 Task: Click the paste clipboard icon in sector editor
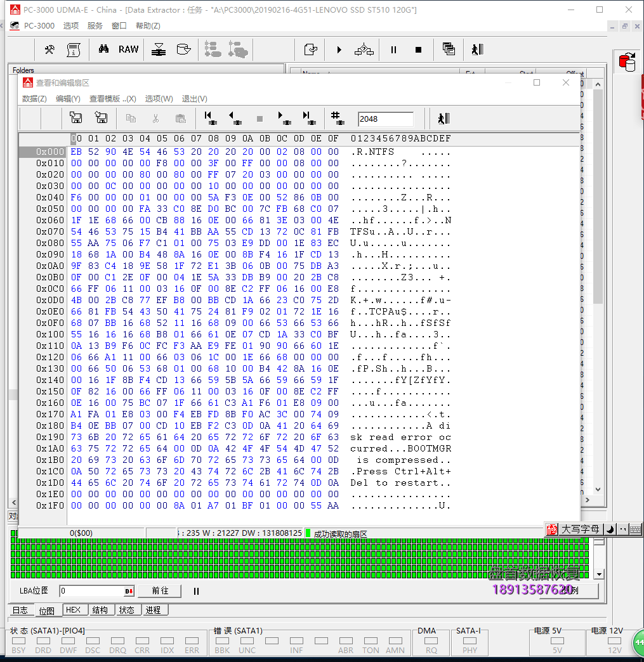[180, 119]
